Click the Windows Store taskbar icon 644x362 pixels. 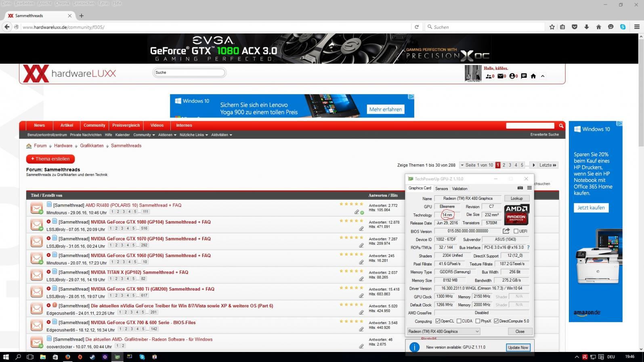55,357
